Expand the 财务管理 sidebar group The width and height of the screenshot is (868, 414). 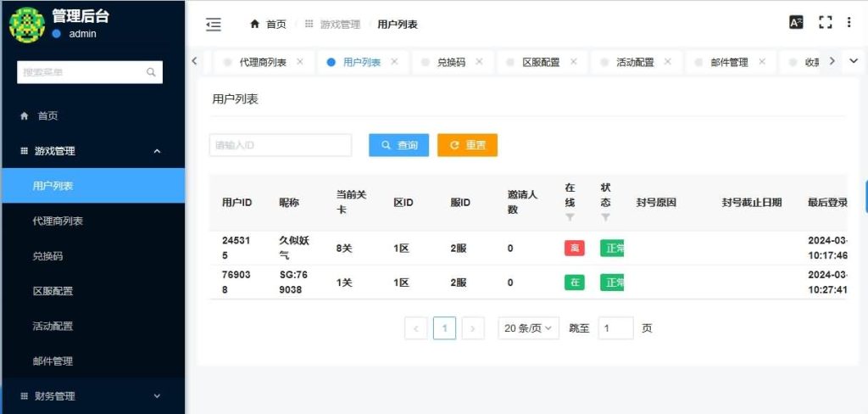93,395
